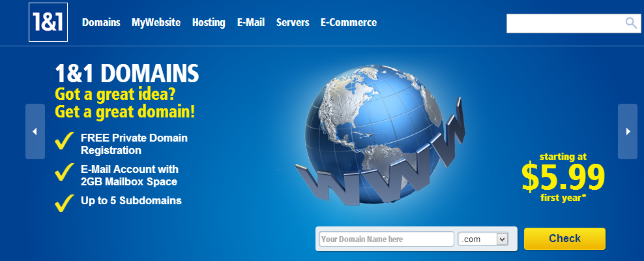Viewport: 644px width, 261px height.
Task: Open the .com extension dropdown
Action: pyautogui.click(x=484, y=239)
